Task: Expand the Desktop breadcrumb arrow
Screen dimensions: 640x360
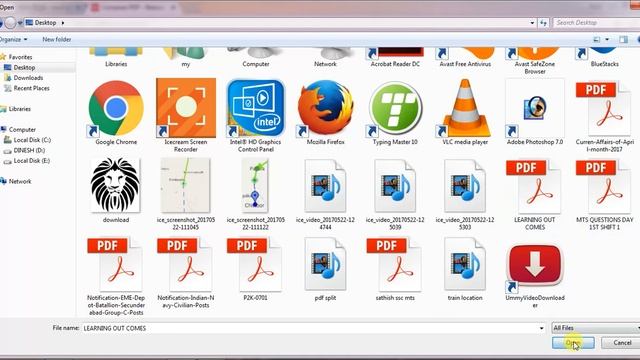Action: pos(63,23)
